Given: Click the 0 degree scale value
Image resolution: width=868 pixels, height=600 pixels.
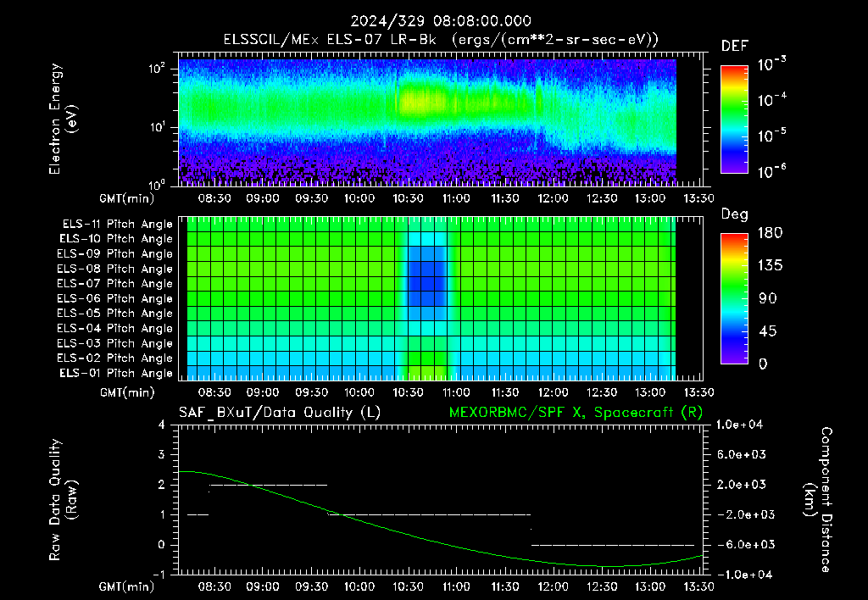Looking at the screenshot, I should click(x=763, y=364).
